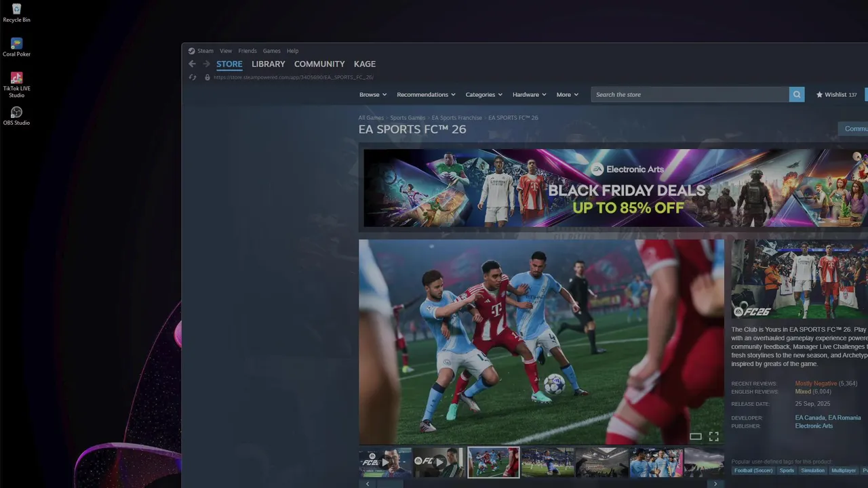The image size is (868, 488).
Task: Follow the Sports Games breadcrumb
Action: coord(408,118)
